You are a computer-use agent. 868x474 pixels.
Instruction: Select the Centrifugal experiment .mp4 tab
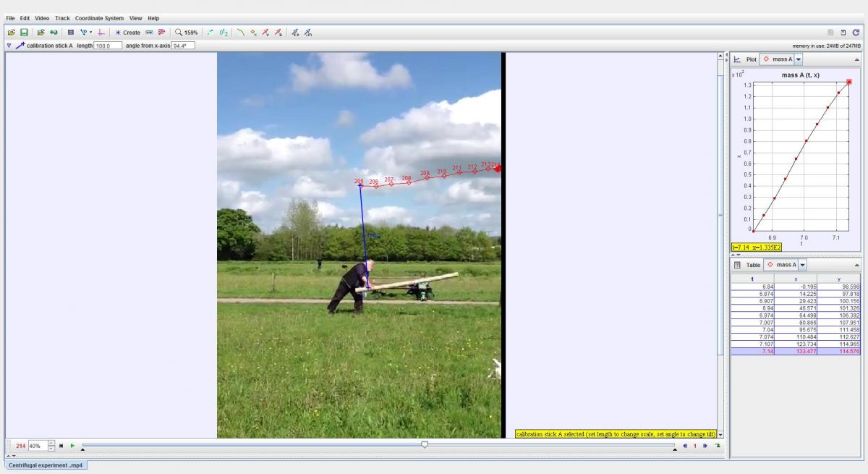(47, 465)
